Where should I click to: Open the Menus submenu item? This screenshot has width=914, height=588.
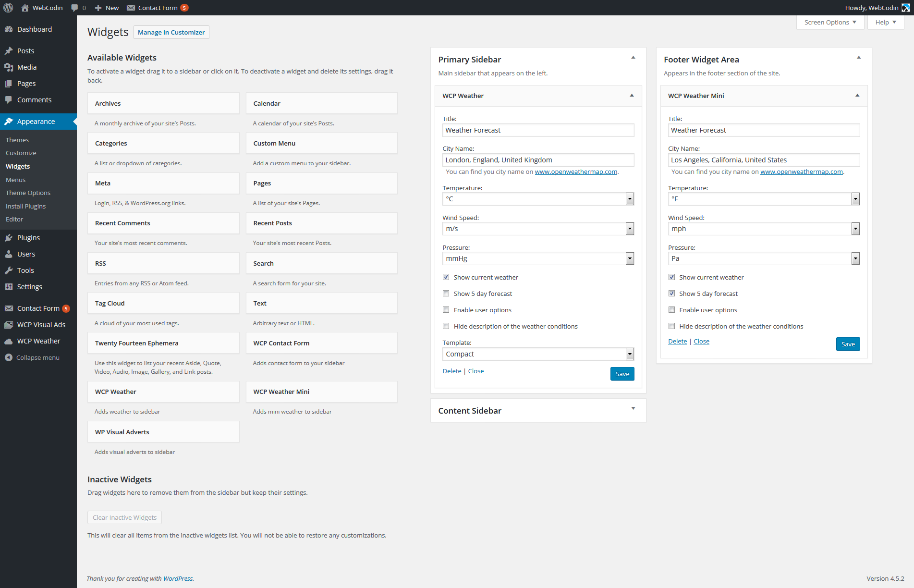point(16,180)
